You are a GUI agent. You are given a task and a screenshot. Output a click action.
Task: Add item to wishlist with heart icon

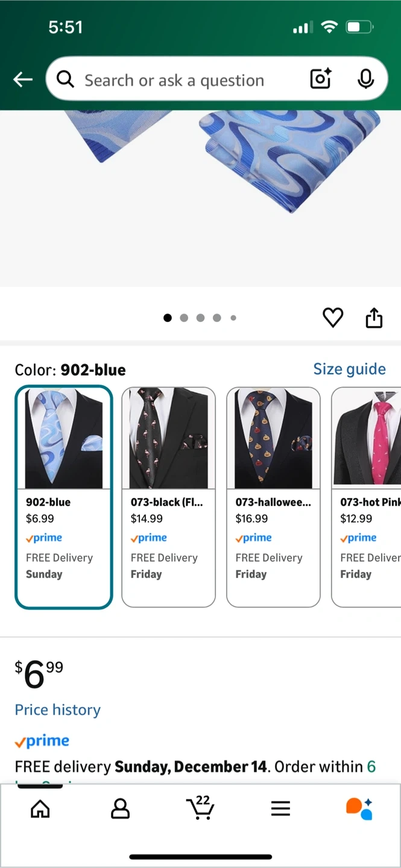click(x=333, y=318)
